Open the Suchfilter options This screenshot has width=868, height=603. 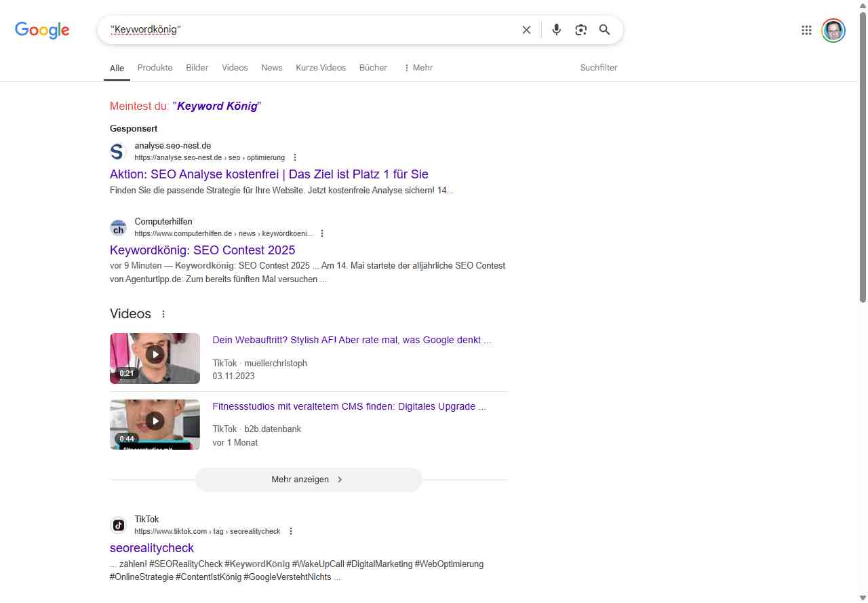coord(599,68)
